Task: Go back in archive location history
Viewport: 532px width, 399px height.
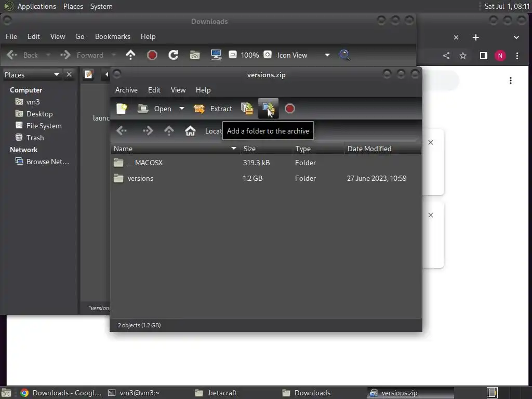Action: (x=122, y=130)
